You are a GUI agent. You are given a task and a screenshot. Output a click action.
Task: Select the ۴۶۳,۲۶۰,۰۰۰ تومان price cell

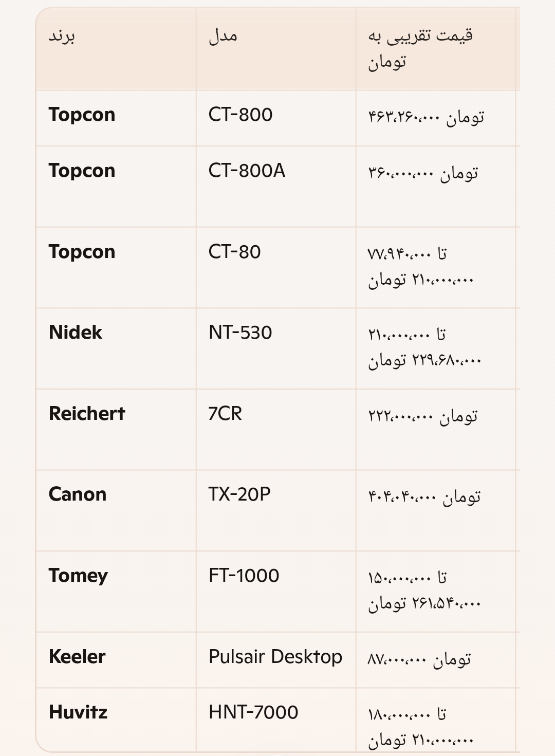point(426,117)
